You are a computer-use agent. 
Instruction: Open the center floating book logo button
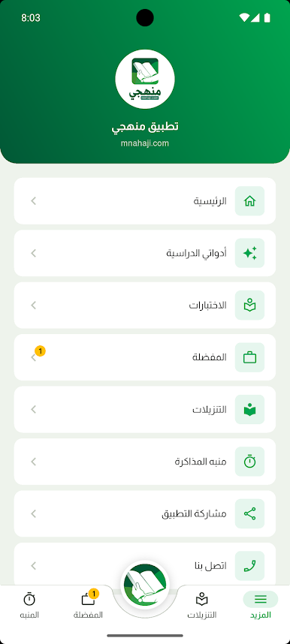(x=145, y=585)
